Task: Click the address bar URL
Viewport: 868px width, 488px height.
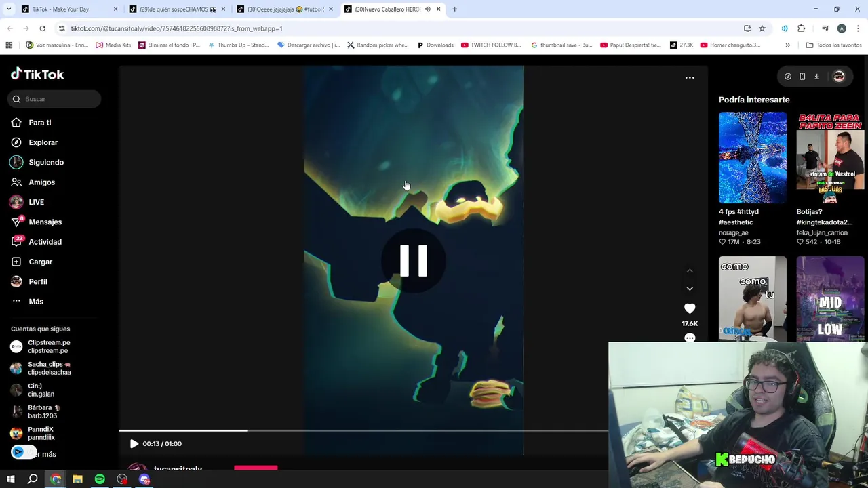Action: click(x=176, y=28)
